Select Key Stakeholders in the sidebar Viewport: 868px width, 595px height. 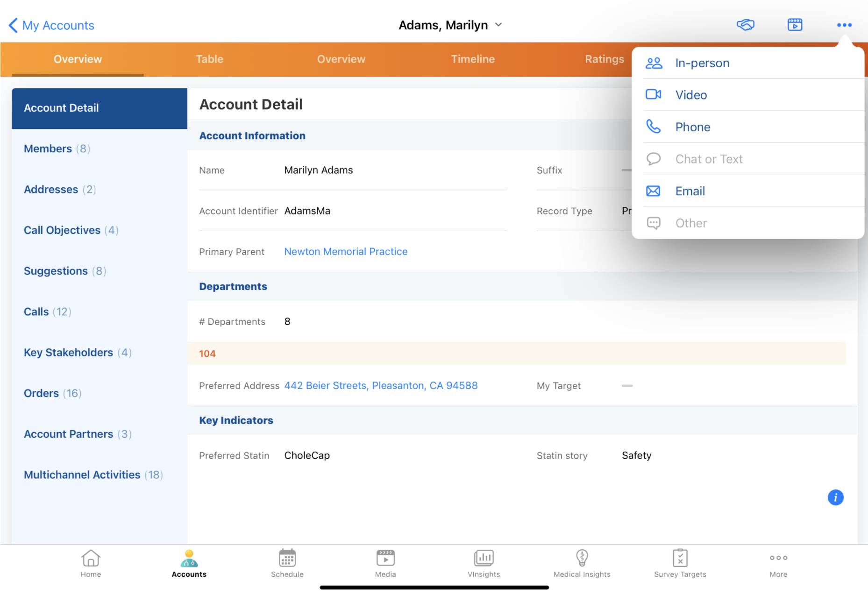[x=68, y=353]
